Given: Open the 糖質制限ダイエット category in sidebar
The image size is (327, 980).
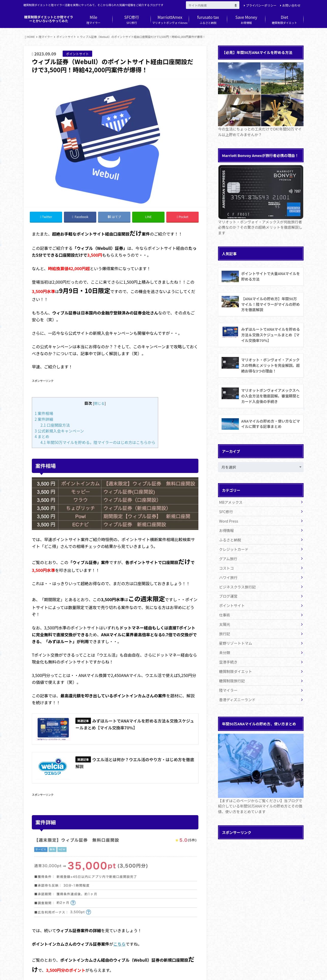Looking at the screenshot, I should tap(260, 671).
